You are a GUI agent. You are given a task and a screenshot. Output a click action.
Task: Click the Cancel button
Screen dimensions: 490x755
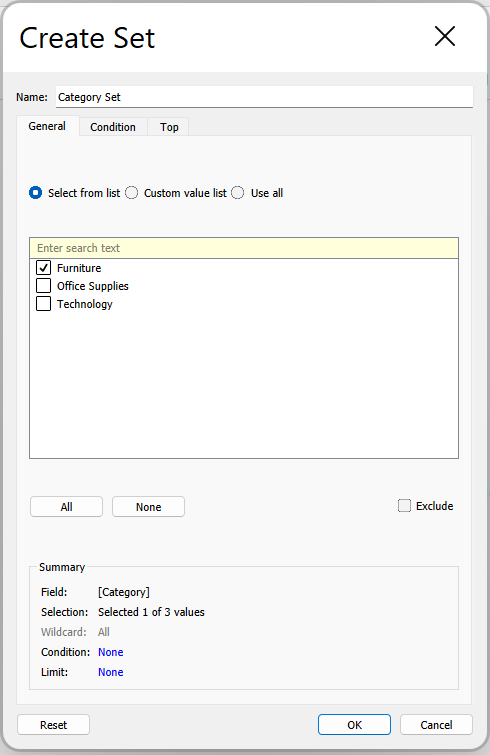click(436, 725)
